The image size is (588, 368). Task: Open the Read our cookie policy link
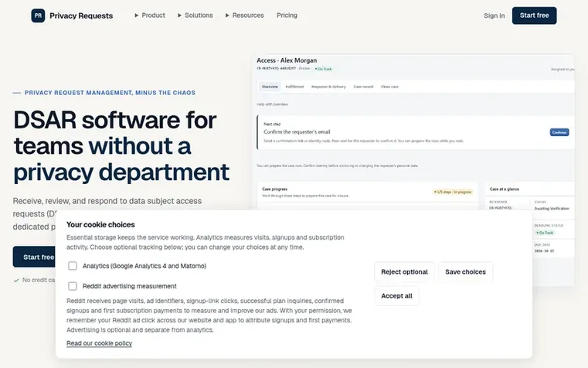coord(100,343)
